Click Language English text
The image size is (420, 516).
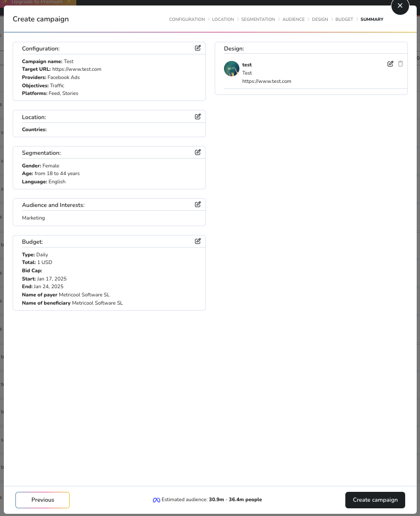(x=44, y=182)
